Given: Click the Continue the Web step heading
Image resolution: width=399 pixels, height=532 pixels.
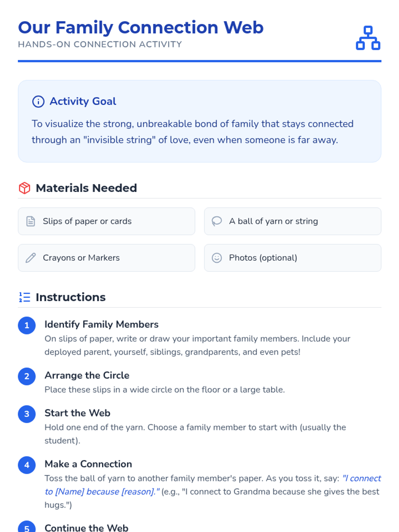Looking at the screenshot, I should (86, 528).
